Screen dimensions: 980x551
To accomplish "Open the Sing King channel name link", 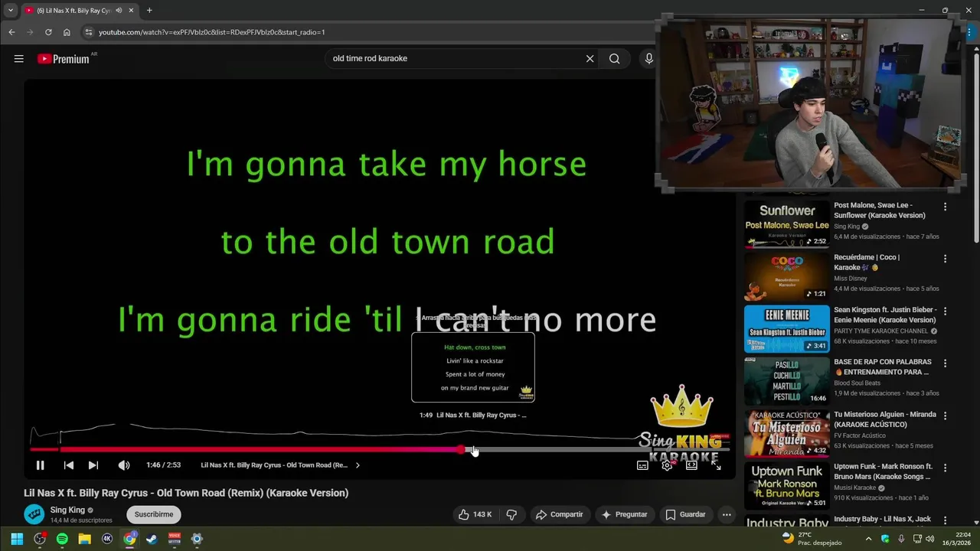I will 67,510.
